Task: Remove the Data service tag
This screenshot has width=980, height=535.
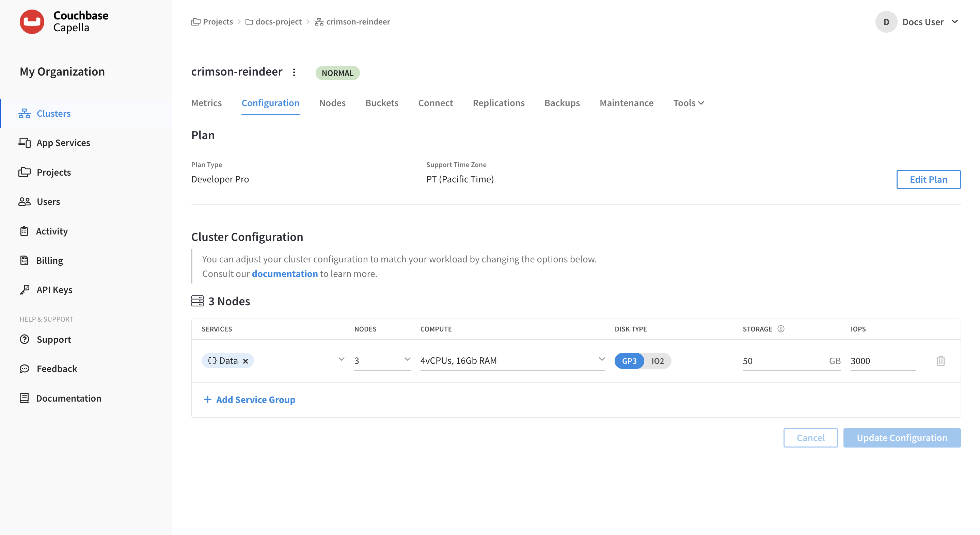Action: coord(246,361)
